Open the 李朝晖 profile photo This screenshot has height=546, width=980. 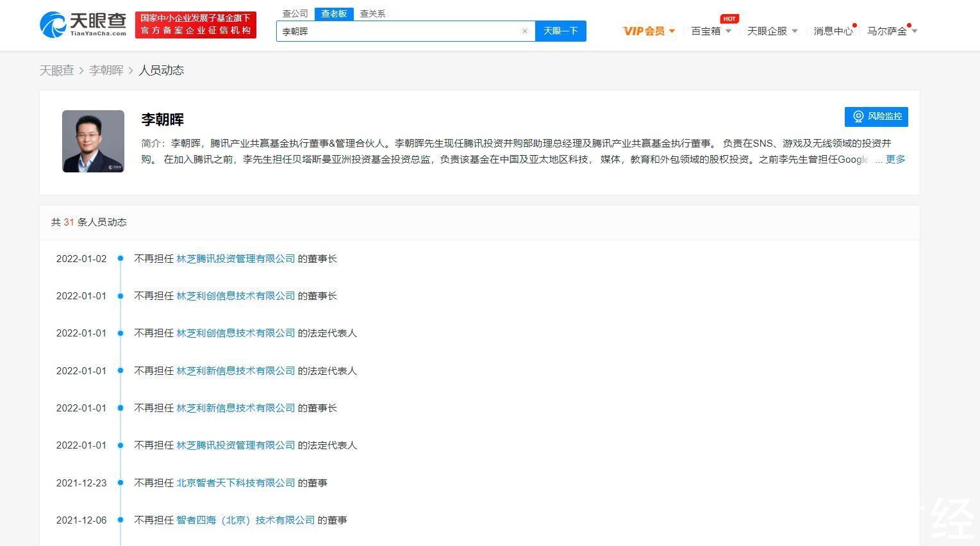[x=93, y=141]
